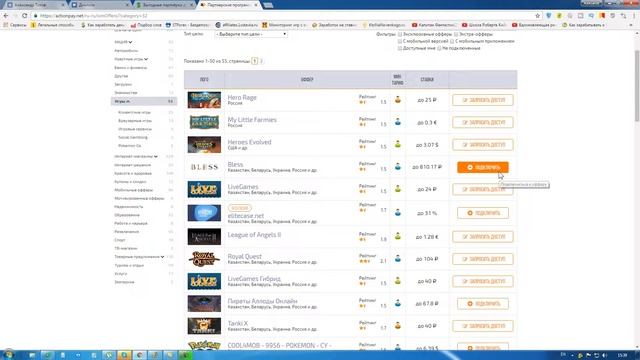Open a new browser tab
Image resolution: width=640 pixels, height=360 pixels.
[268, 5]
